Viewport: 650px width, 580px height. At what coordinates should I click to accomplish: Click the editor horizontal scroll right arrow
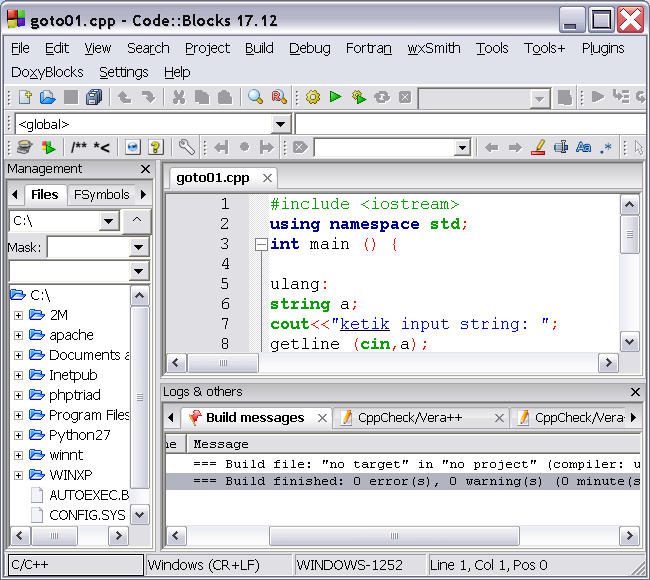(x=608, y=363)
